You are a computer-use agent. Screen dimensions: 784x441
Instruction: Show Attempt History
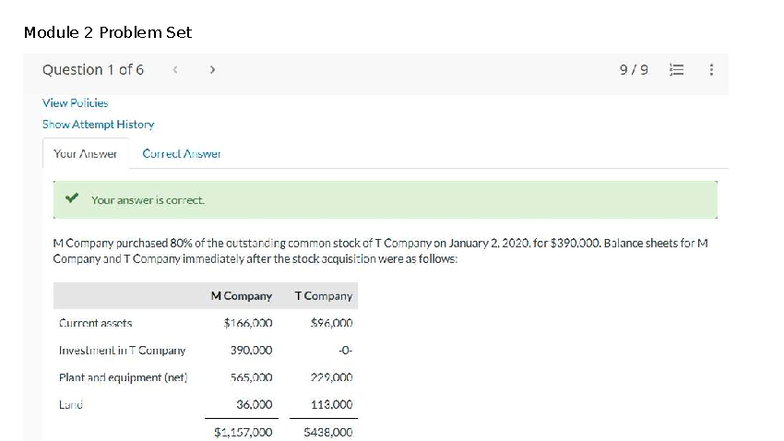[x=98, y=124]
